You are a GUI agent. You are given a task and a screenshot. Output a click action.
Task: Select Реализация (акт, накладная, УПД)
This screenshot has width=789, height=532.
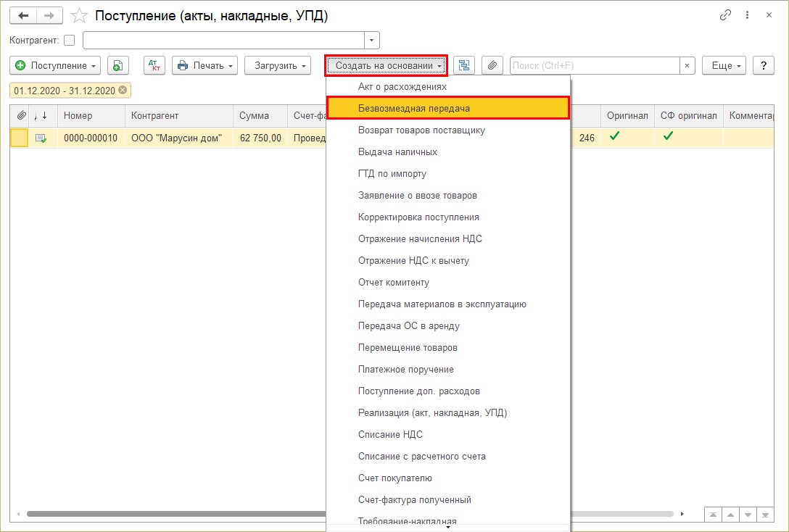tap(448, 413)
